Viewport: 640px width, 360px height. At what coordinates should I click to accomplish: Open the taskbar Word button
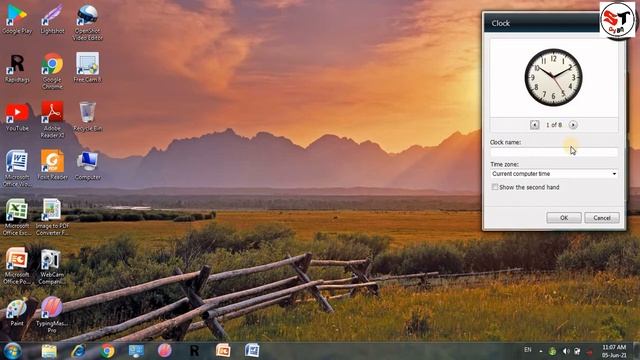pyautogui.click(x=252, y=351)
